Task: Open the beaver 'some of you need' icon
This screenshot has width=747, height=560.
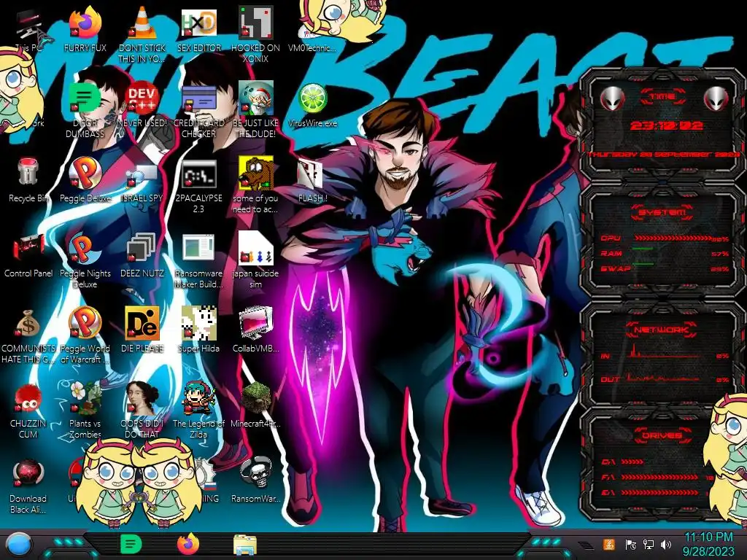Action: click(x=255, y=172)
